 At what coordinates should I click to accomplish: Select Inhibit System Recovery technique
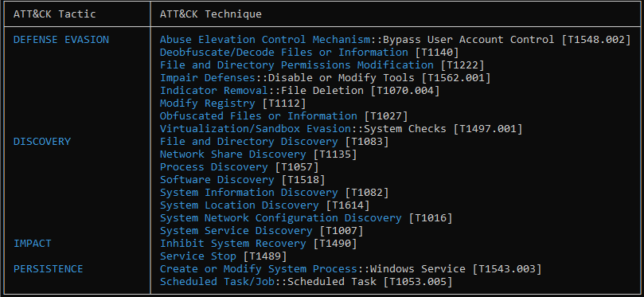pos(233,244)
